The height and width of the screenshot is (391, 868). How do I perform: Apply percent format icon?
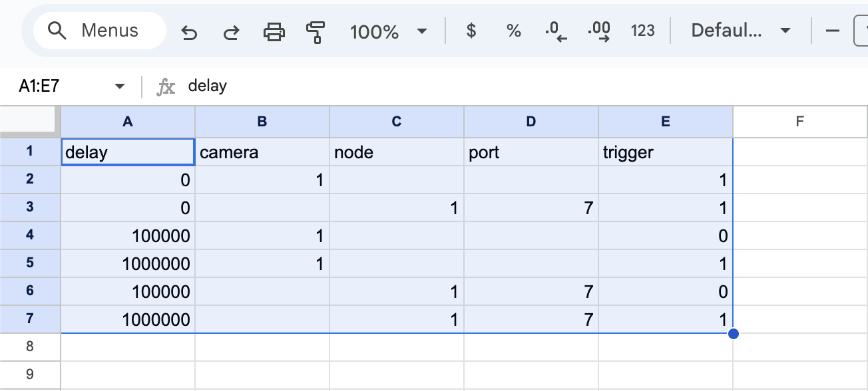513,31
